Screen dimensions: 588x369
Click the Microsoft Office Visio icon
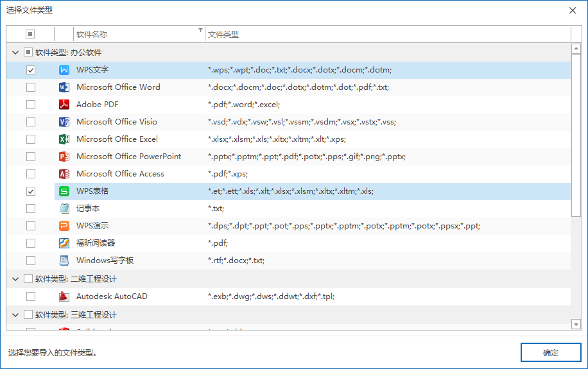click(x=64, y=122)
